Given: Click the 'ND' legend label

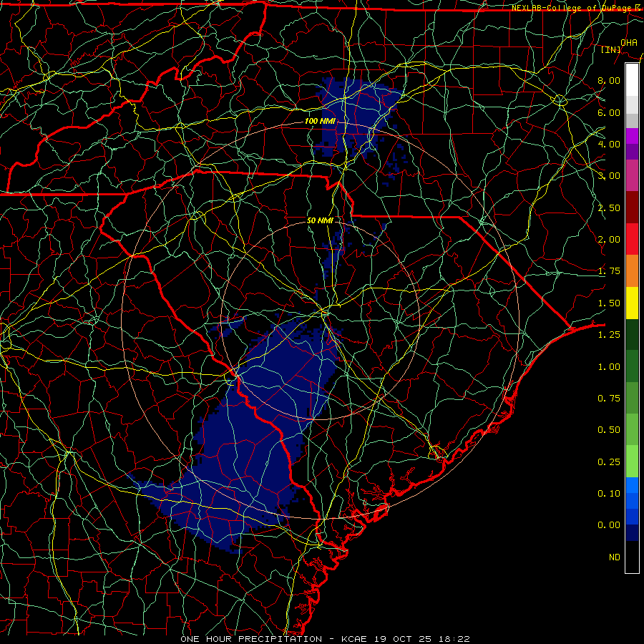Looking at the screenshot, I should (615, 557).
